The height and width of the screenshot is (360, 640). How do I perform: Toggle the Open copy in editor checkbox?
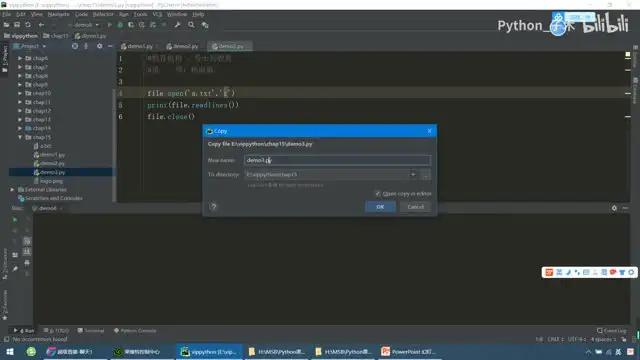point(378,193)
